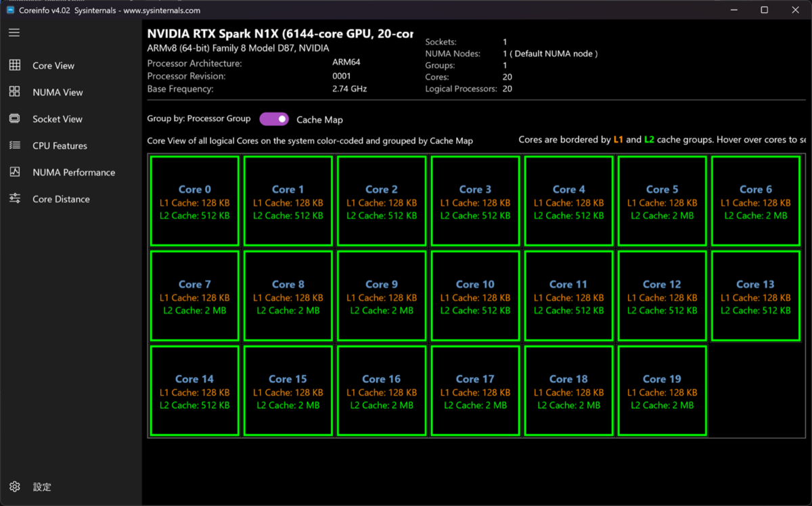Select the Core 7 tile
812x506 pixels.
195,296
